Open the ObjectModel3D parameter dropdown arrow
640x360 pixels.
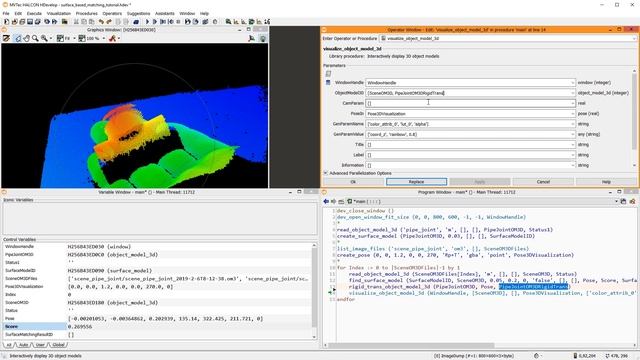[572, 93]
